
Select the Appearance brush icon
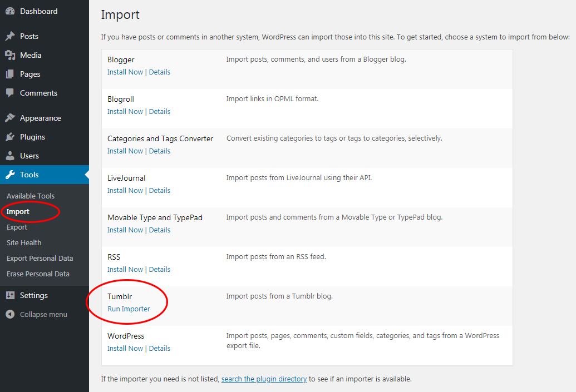[10, 117]
